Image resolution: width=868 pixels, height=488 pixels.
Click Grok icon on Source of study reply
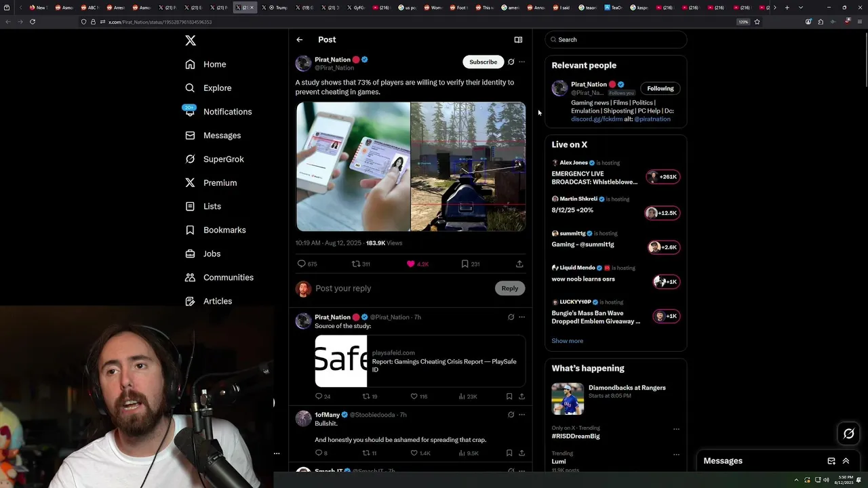(x=511, y=317)
